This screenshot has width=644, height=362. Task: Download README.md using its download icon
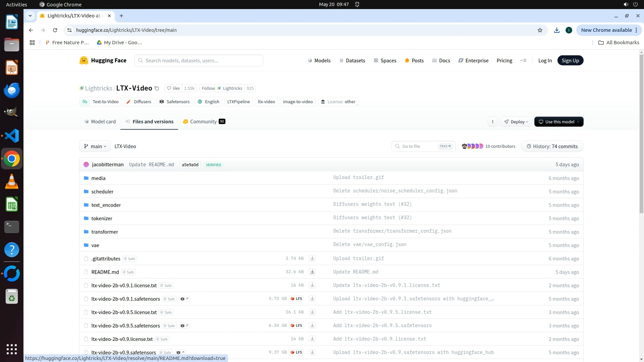(312, 272)
